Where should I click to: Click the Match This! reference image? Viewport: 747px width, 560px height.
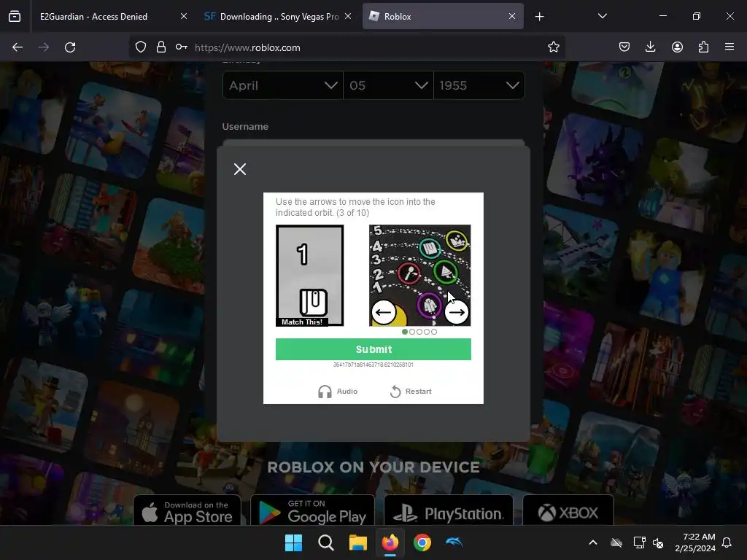[x=309, y=276]
